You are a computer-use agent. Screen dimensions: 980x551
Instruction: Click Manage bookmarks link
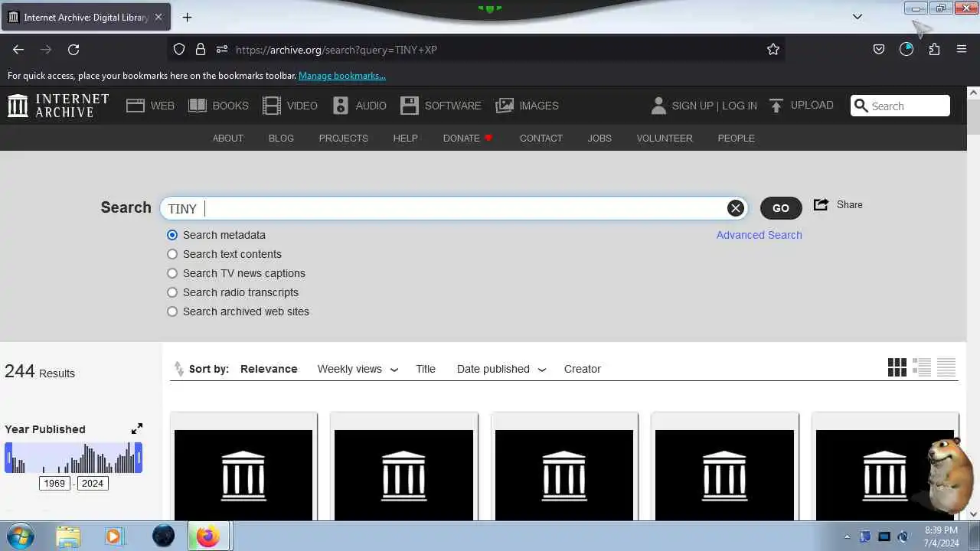pyautogui.click(x=342, y=76)
